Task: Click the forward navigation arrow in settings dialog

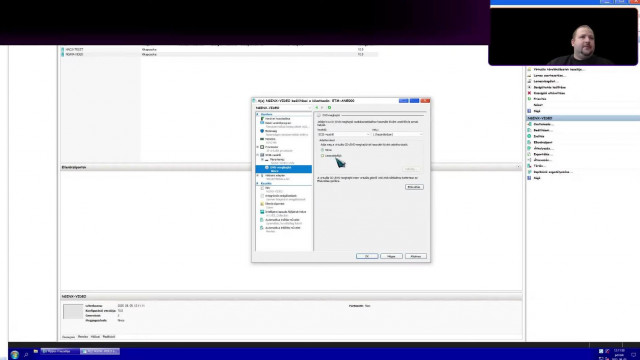Action: (322, 108)
